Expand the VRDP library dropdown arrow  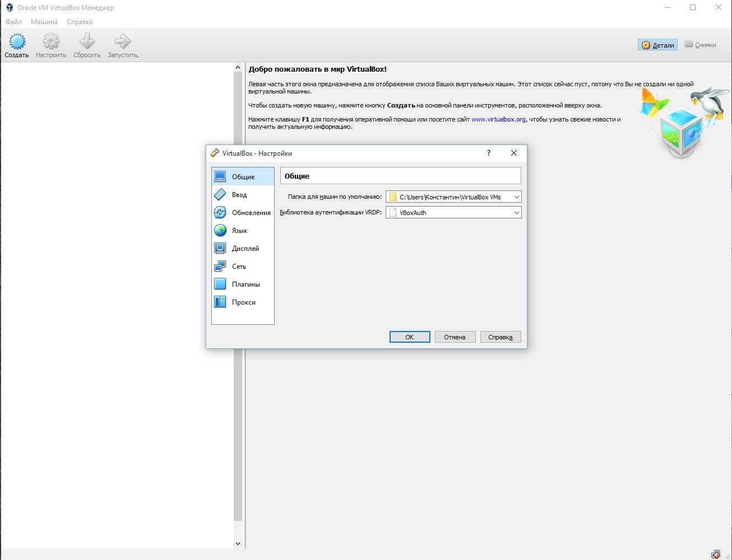click(x=516, y=212)
